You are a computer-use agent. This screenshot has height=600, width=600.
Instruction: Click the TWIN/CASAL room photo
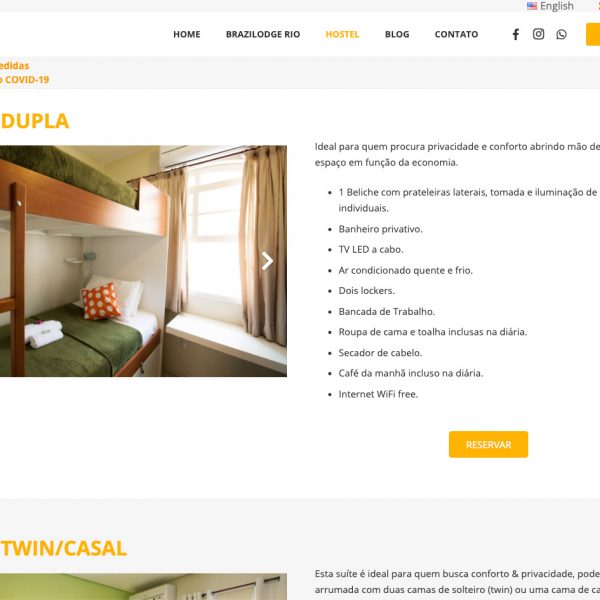coord(143,586)
